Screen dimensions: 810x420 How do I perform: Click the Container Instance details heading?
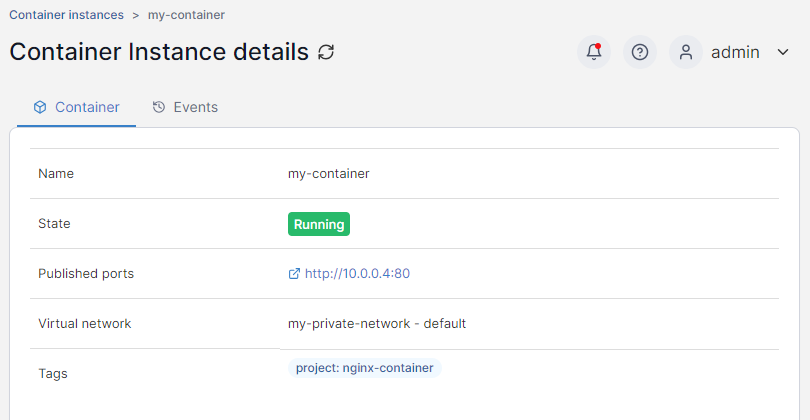click(159, 52)
